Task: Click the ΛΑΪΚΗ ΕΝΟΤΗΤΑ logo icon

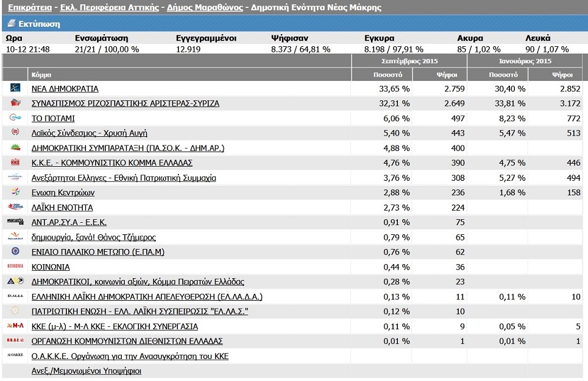Action: (16, 208)
